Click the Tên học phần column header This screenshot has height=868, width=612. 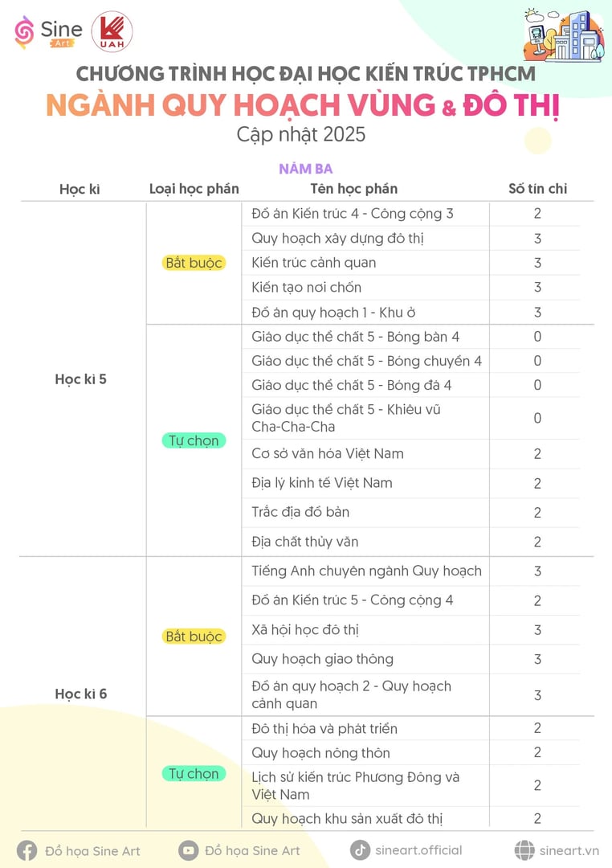(x=354, y=189)
